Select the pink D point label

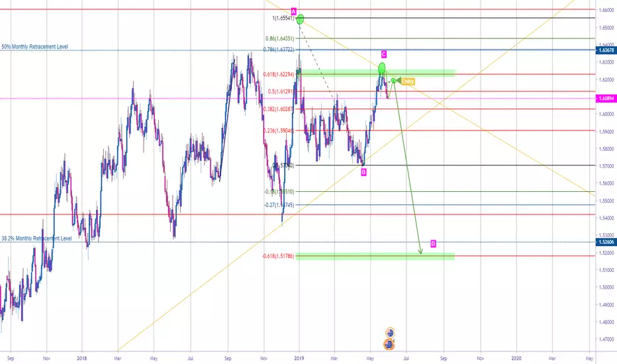click(x=433, y=244)
